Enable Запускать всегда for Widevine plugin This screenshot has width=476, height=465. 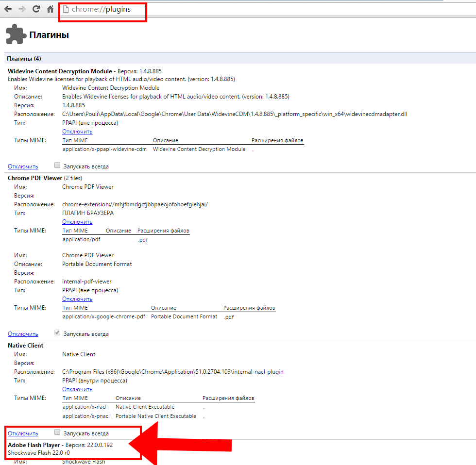[x=57, y=166]
